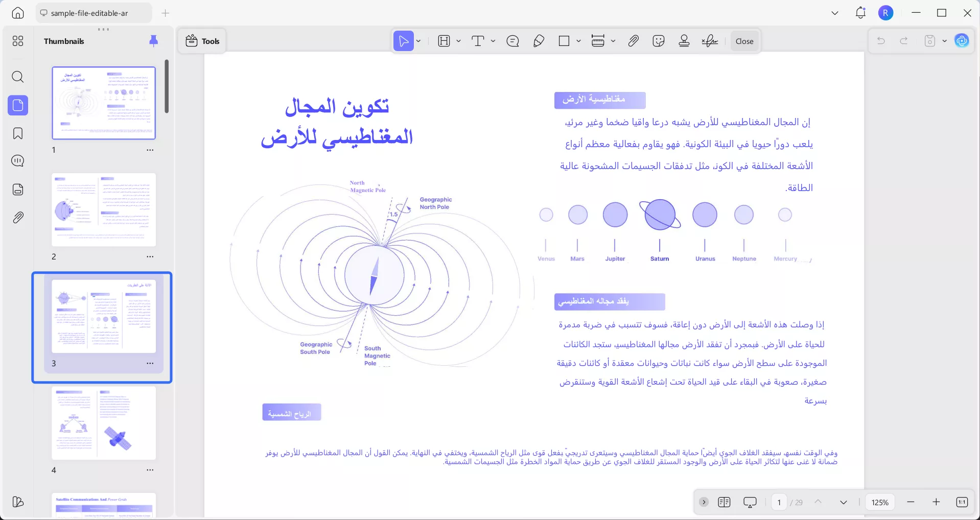
Task: Expand the selection tool options chevron
Action: [417, 41]
